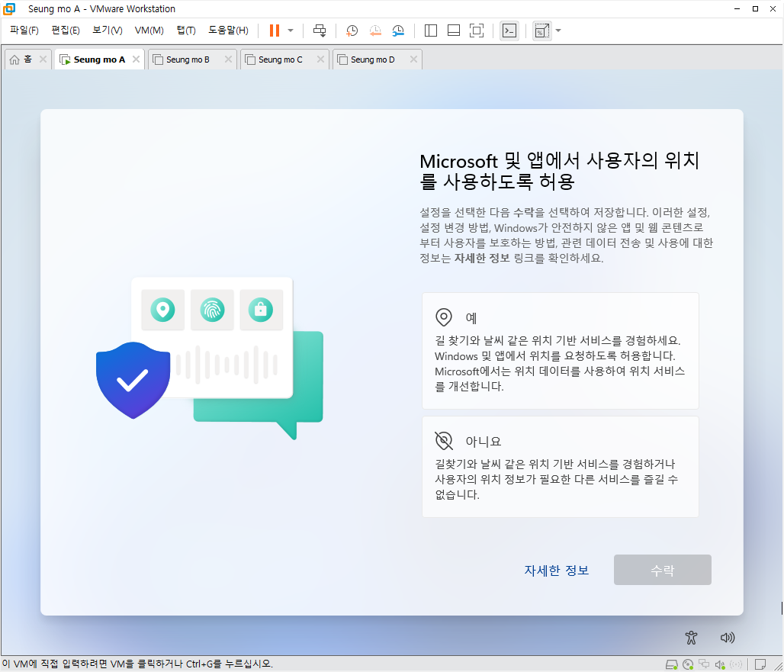
Task: Click the crossed-out location icon beside 아니요
Action: pyautogui.click(x=444, y=441)
